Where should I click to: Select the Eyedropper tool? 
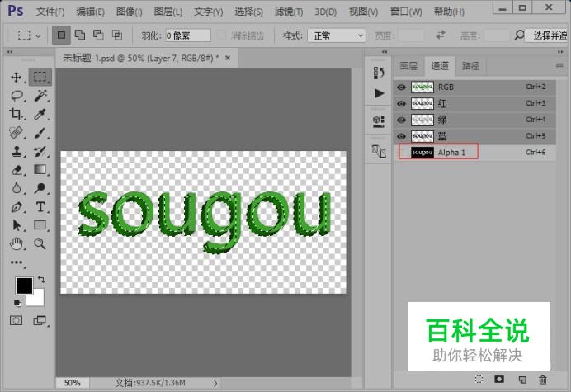click(x=40, y=114)
